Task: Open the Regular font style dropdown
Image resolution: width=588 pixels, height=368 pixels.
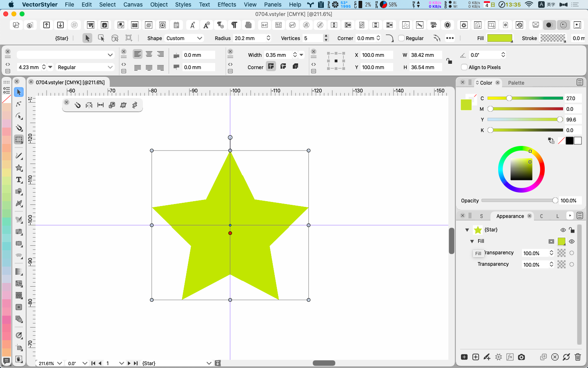Action: click(x=85, y=67)
